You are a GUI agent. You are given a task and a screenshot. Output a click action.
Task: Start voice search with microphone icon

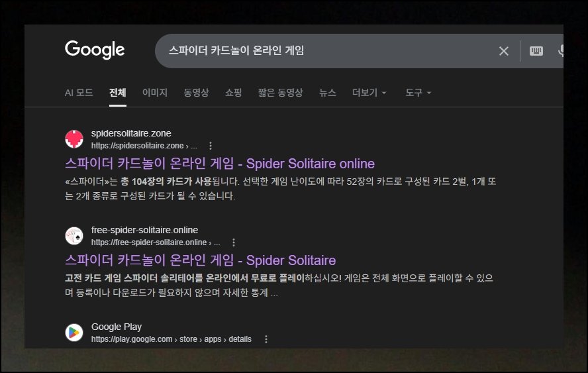(x=560, y=50)
